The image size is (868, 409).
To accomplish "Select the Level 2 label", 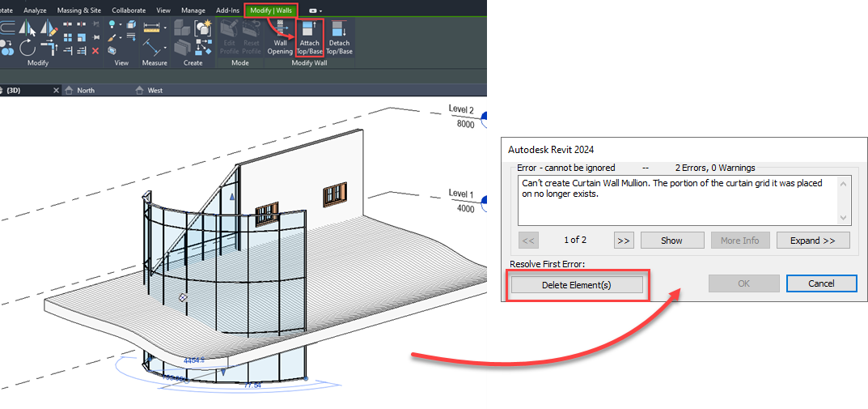I will point(462,109).
